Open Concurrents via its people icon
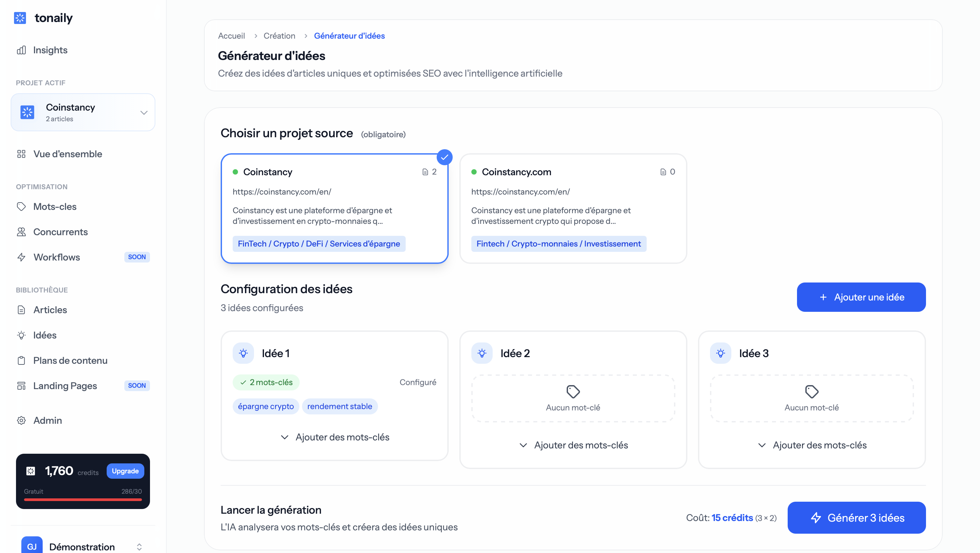 (22, 232)
